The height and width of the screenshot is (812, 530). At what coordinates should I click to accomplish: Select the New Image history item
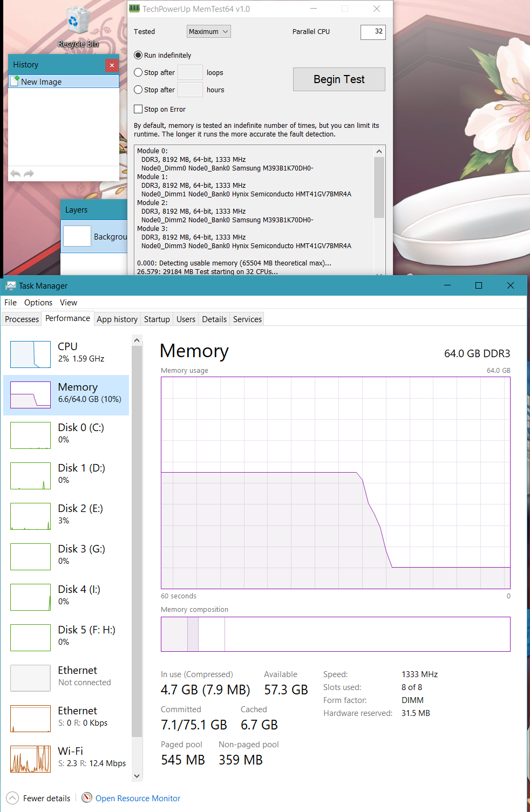[x=64, y=81]
